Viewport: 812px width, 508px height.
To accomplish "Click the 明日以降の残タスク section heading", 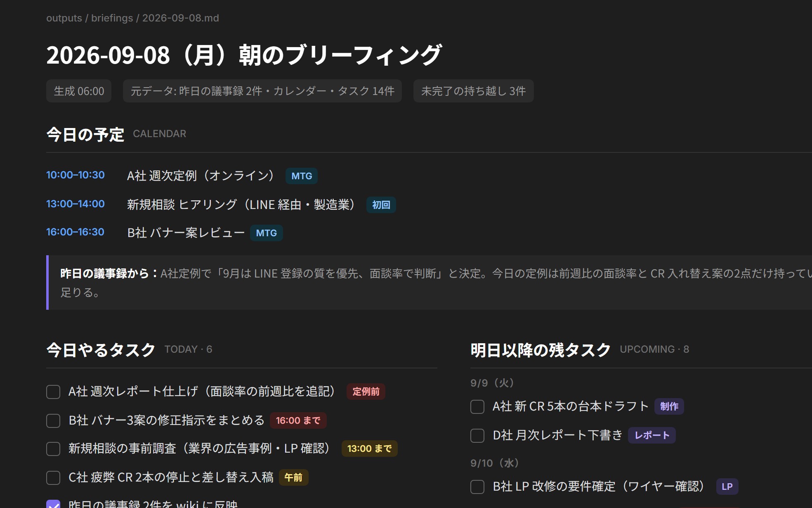I will 541,350.
